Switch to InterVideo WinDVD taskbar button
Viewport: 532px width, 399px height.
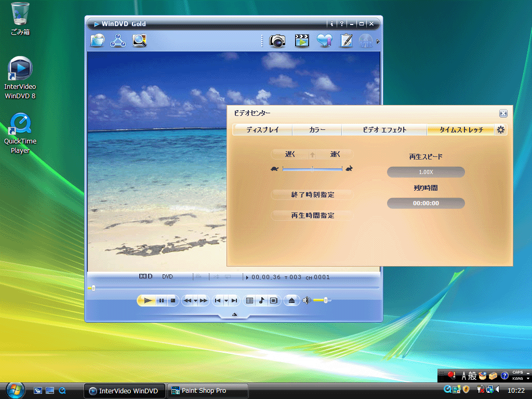click(x=125, y=391)
